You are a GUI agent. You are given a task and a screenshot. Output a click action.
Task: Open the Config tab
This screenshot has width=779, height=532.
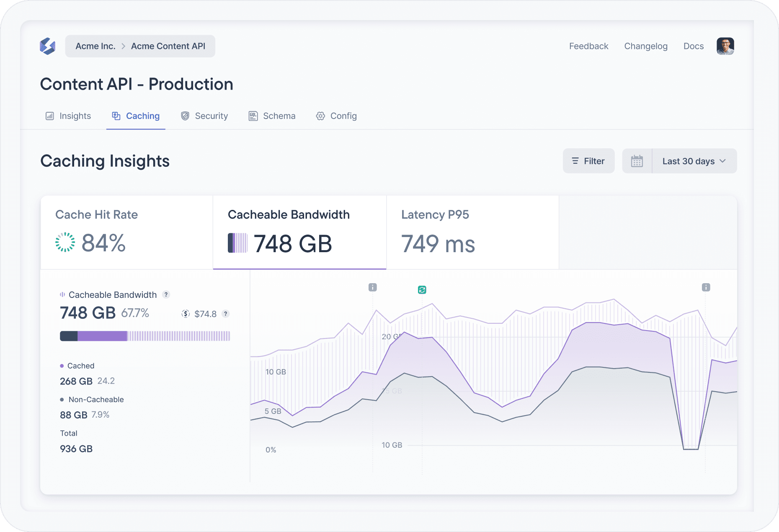(x=336, y=116)
